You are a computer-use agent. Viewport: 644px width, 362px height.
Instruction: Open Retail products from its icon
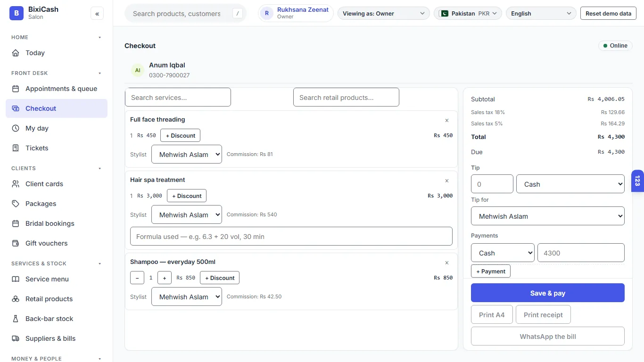point(16,299)
